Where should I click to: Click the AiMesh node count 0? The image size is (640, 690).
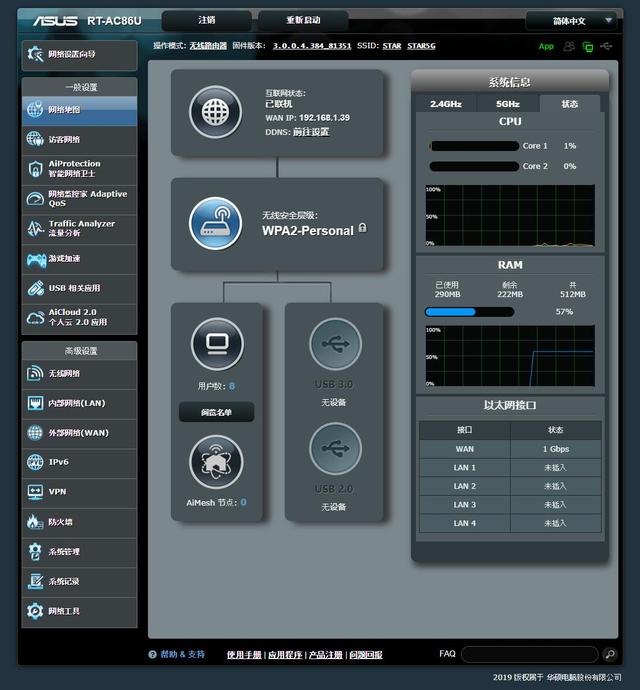(243, 502)
